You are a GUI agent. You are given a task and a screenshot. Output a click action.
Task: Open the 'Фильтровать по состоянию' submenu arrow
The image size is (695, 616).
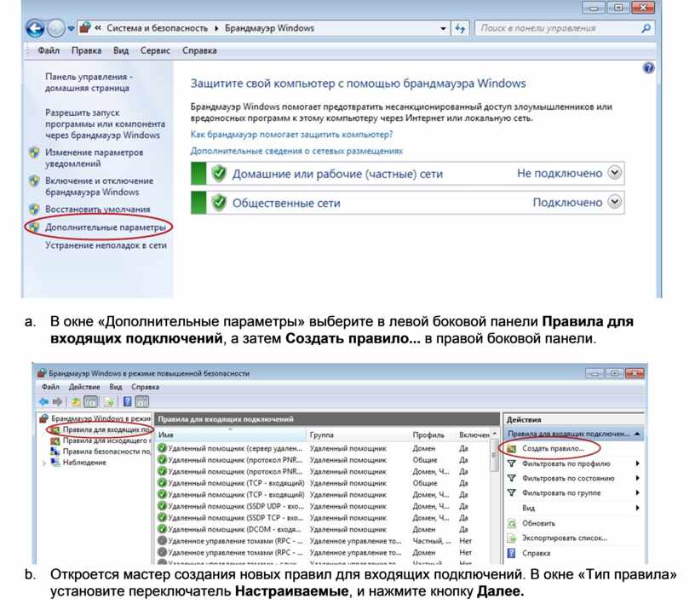point(637,478)
